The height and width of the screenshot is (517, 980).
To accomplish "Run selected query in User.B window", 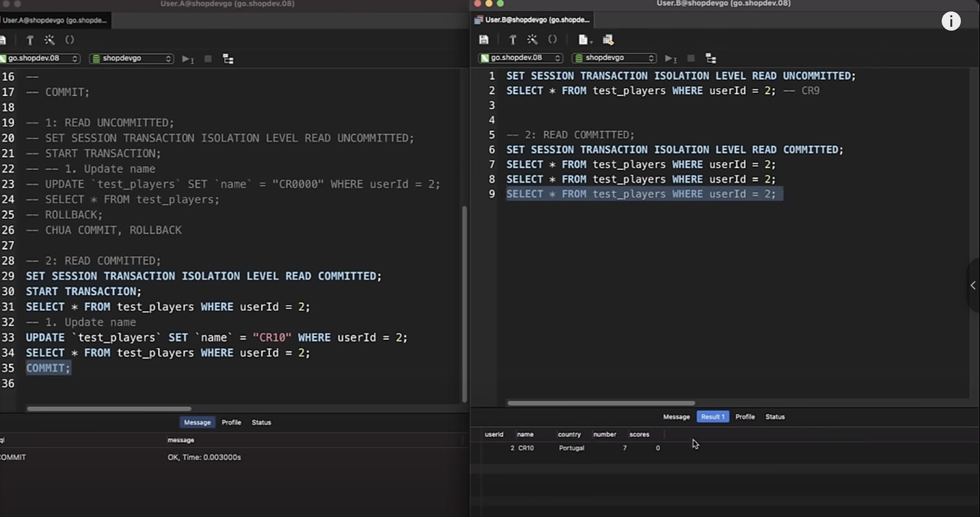I will click(670, 58).
